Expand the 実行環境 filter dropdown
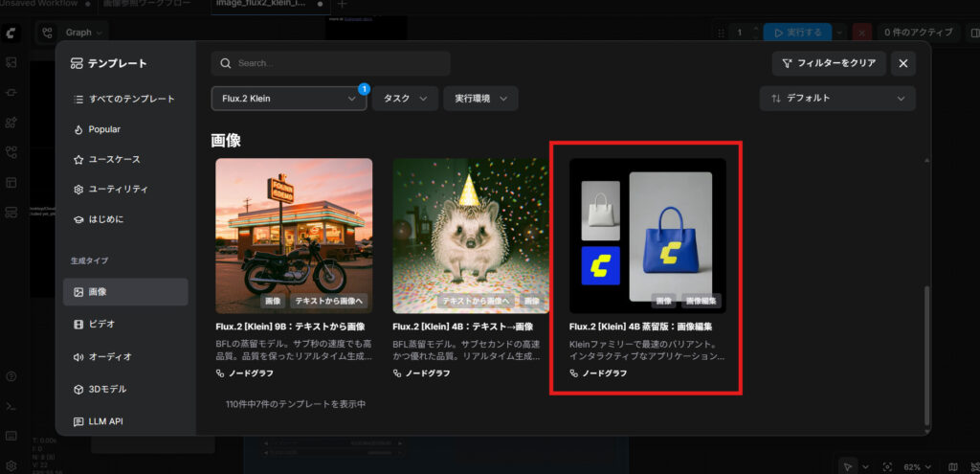The width and height of the screenshot is (980, 474). point(479,99)
